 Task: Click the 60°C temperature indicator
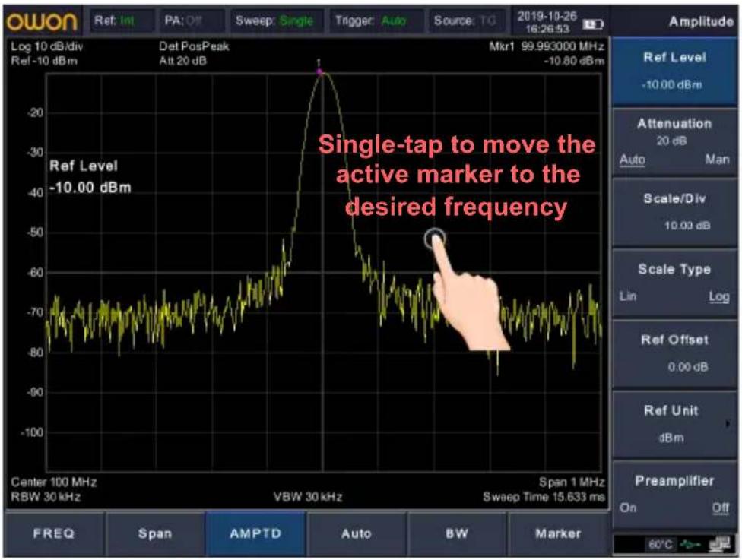pyautogui.click(x=660, y=545)
